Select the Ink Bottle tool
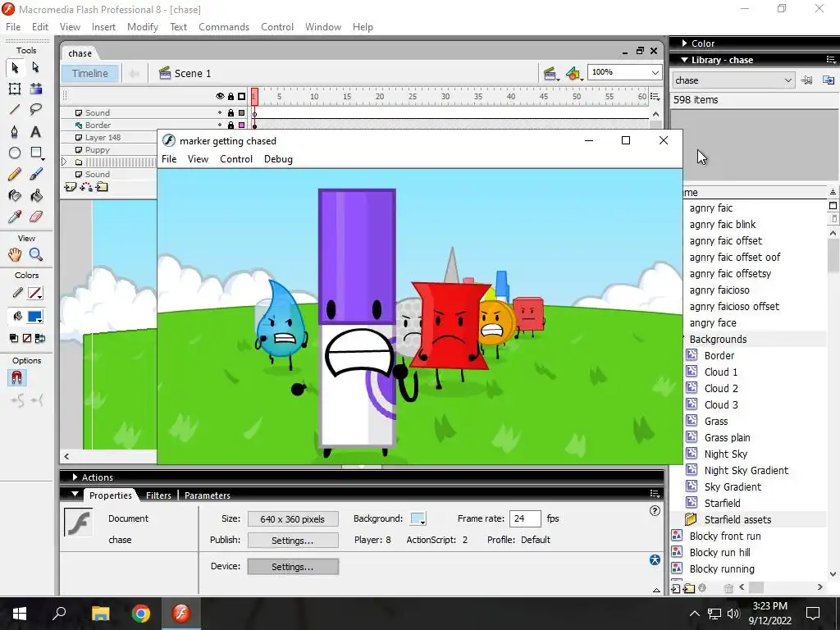 pyautogui.click(x=15, y=195)
